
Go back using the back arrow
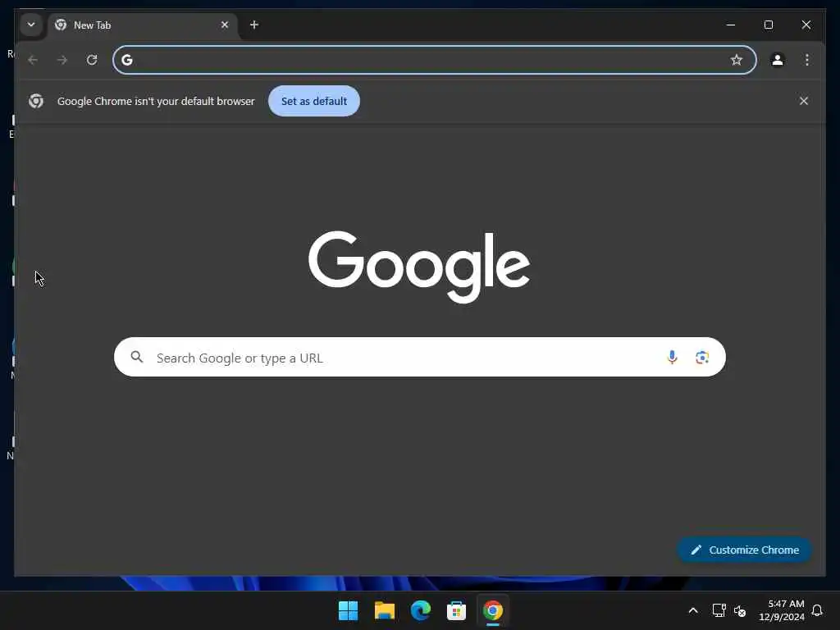pos(33,60)
